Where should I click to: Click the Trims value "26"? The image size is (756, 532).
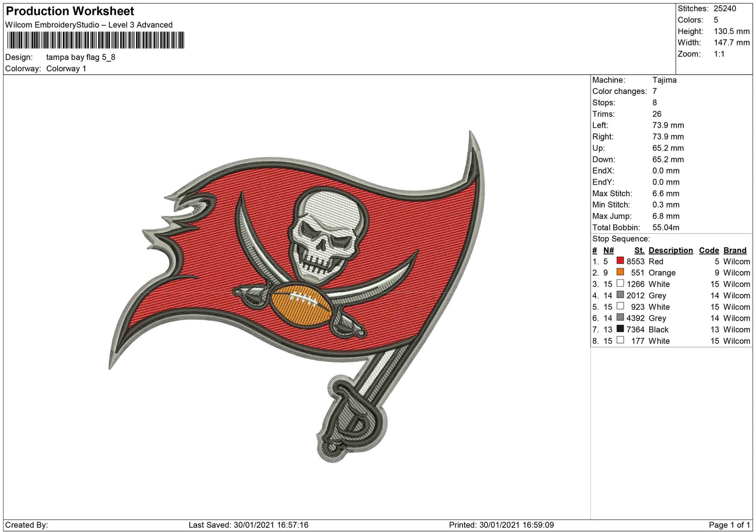(x=657, y=114)
